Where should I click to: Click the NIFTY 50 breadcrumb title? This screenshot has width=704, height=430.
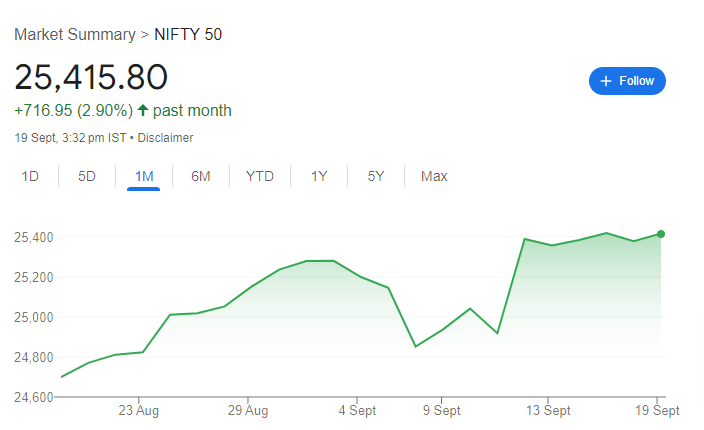tap(188, 34)
